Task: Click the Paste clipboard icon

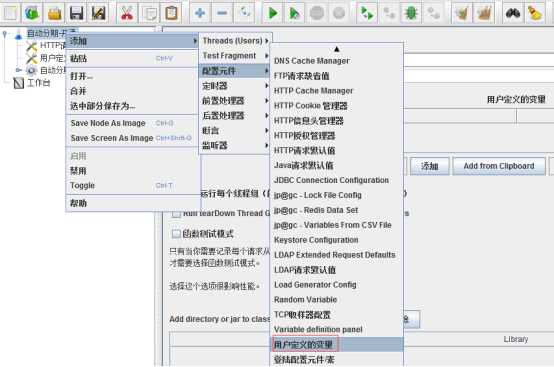Action: tap(172, 13)
